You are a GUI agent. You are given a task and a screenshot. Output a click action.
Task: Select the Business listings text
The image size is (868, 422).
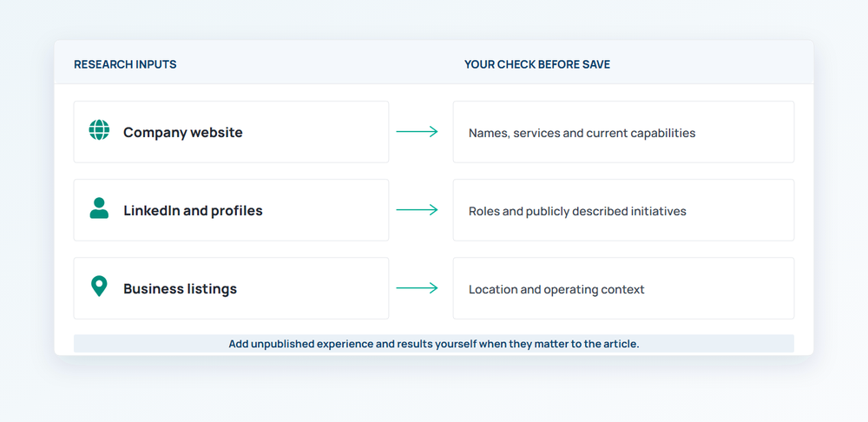[180, 288]
